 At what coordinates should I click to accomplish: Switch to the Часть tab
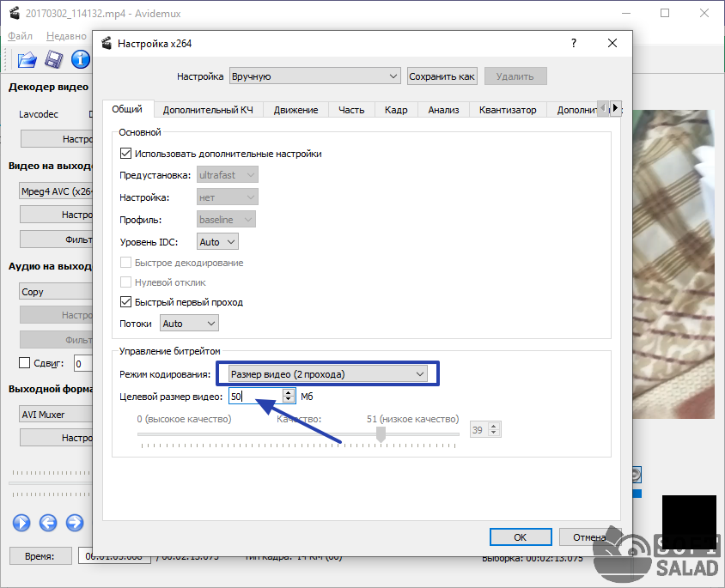point(351,110)
